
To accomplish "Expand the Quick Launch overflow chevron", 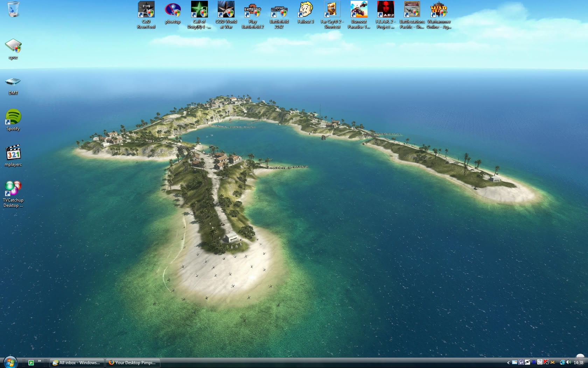I will [39, 361].
